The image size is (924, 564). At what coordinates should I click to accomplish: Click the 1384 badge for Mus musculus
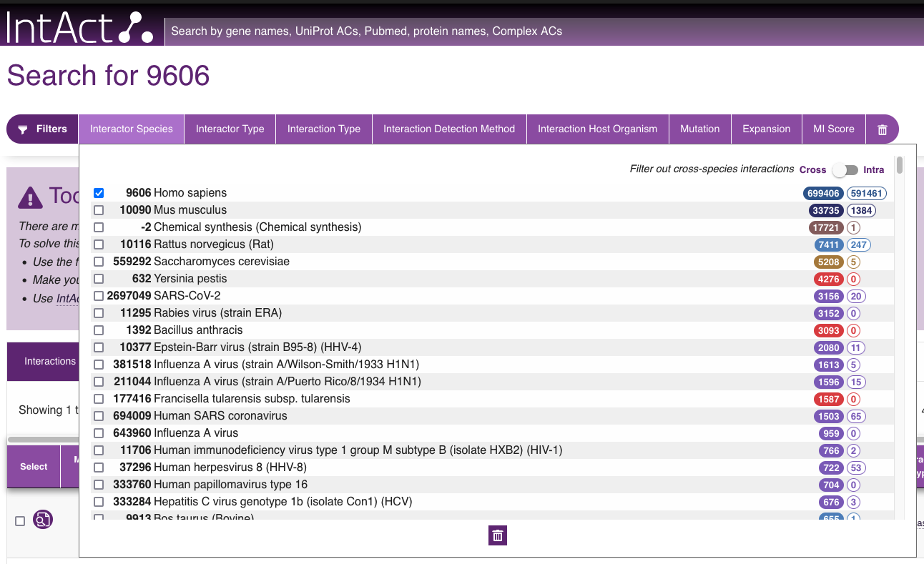click(x=861, y=210)
